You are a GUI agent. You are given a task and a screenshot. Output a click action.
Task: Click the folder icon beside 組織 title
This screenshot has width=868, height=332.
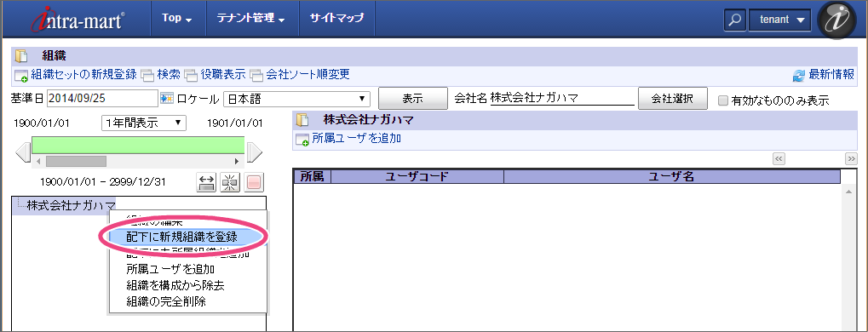click(x=21, y=56)
